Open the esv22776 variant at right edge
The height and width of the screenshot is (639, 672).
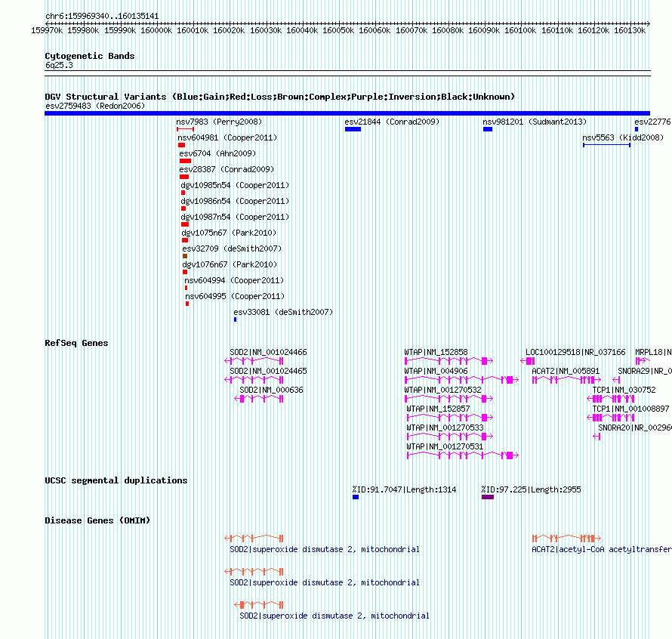(637, 129)
